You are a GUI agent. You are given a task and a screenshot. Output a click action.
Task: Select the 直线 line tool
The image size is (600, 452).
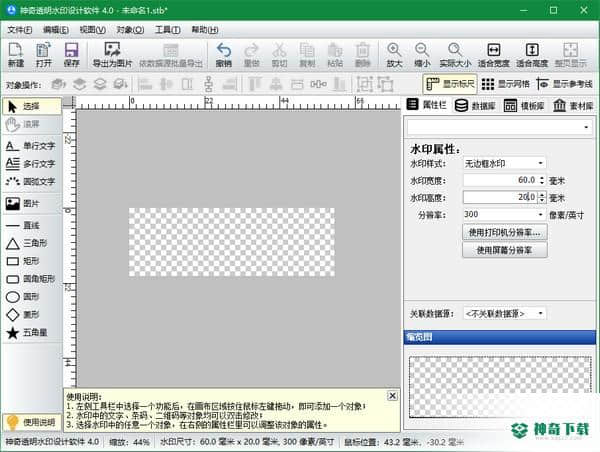tap(32, 225)
